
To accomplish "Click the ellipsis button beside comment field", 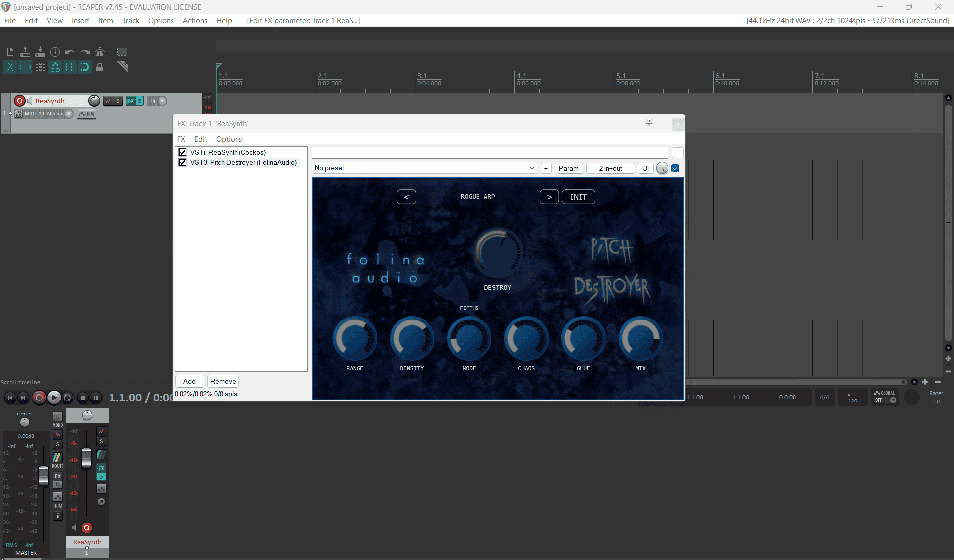I will [677, 153].
